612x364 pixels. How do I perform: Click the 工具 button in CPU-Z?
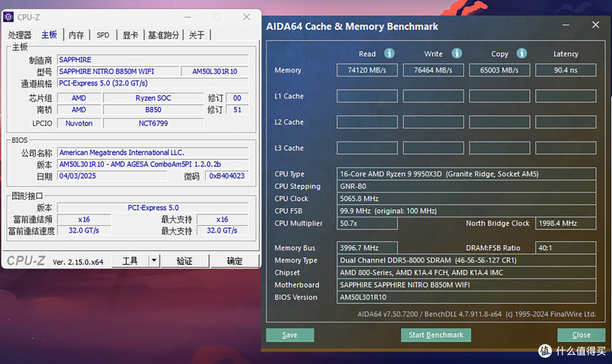point(130,261)
